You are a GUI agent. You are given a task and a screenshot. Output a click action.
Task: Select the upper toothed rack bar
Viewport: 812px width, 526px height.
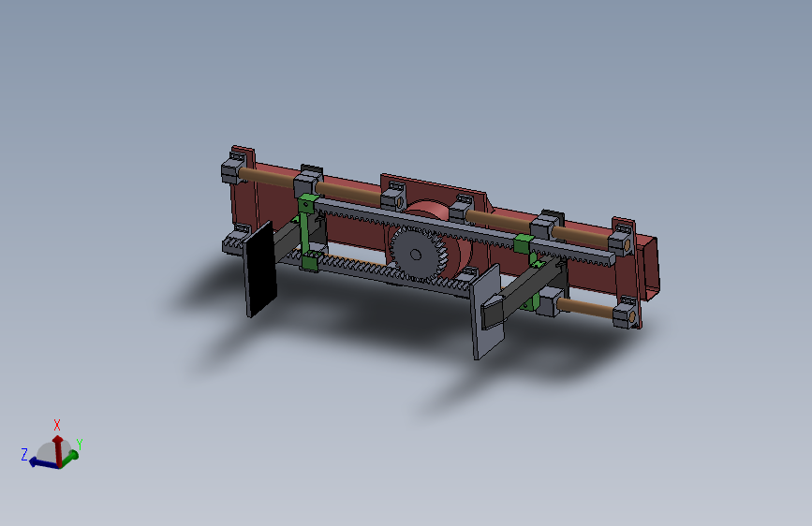466,231
